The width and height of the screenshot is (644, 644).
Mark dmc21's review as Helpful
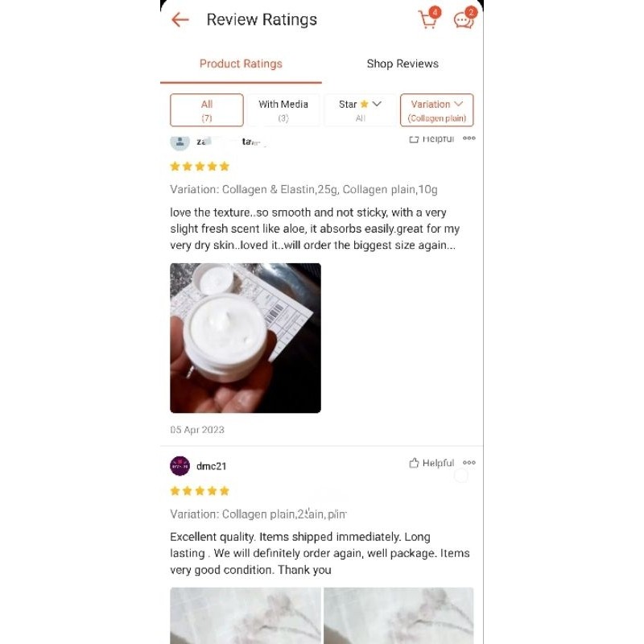point(431,463)
